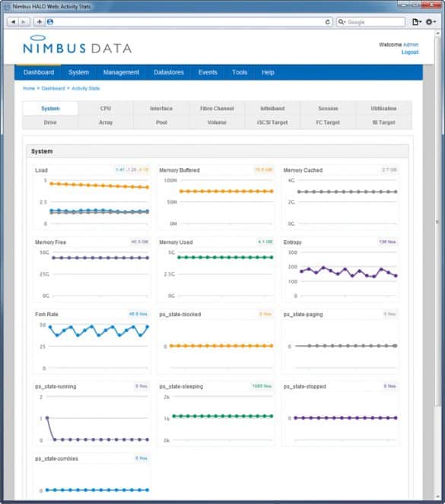The height and width of the screenshot is (504, 445).
Task: Click the Nimbus Data logo
Action: point(77,45)
